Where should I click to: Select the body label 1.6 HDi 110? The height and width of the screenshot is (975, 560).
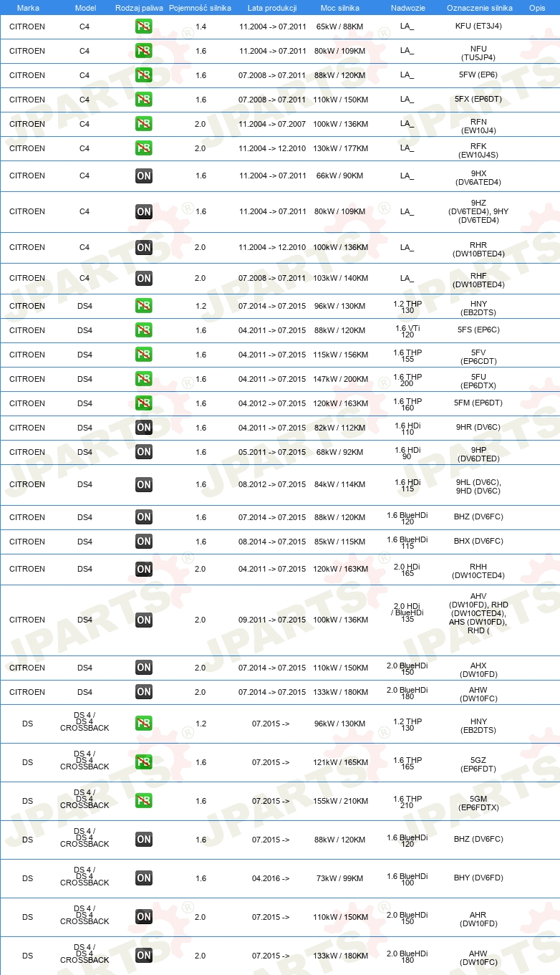(x=407, y=428)
